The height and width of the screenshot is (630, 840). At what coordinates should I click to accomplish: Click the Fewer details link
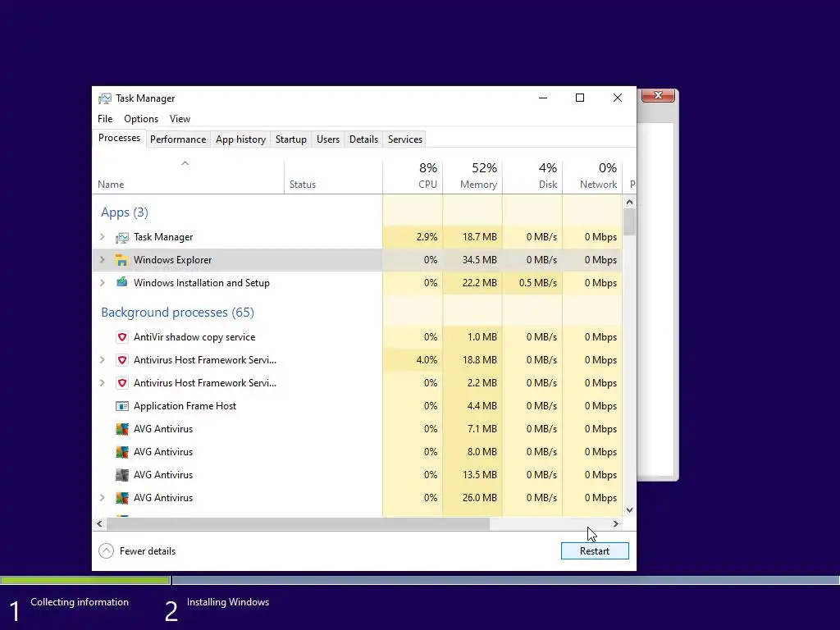(148, 551)
